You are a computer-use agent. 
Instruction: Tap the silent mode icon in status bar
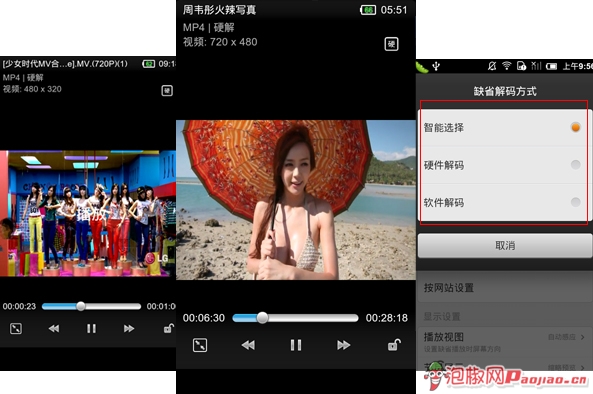coord(492,66)
